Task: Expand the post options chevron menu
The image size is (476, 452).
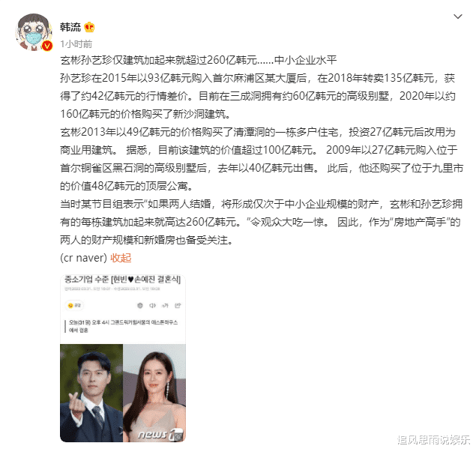Action: 458,16
